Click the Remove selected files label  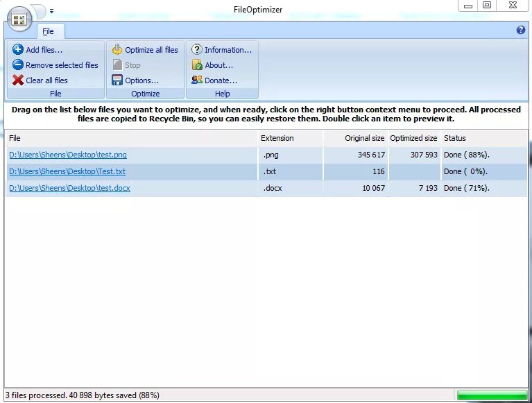(62, 65)
